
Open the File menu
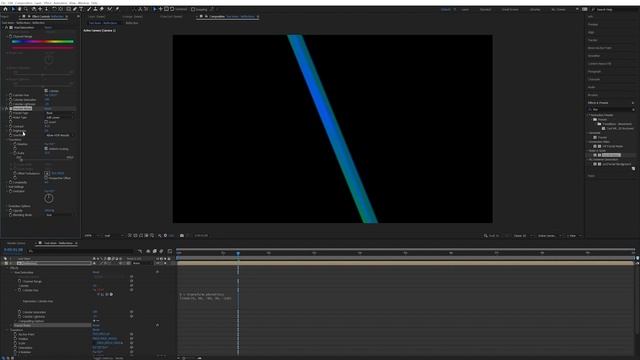4,3
